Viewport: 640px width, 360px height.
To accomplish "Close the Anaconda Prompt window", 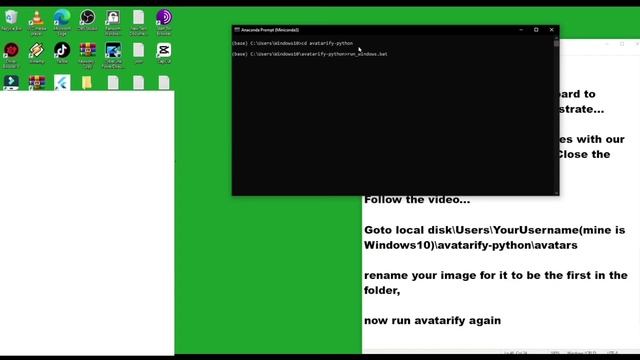I will point(551,30).
